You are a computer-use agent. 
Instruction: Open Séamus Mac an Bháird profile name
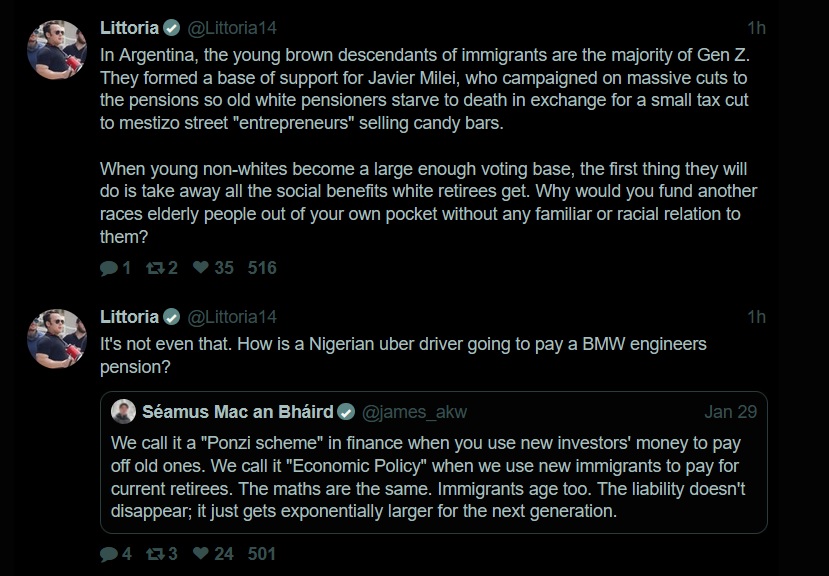pos(238,412)
